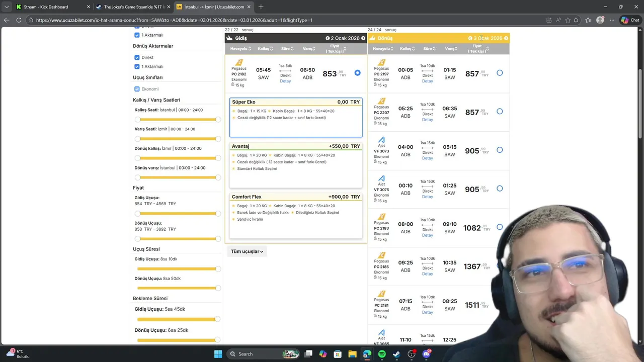Screen dimensions: 644x362
Task: Select radio for outbound flight PC 2182
Action: tap(357, 73)
